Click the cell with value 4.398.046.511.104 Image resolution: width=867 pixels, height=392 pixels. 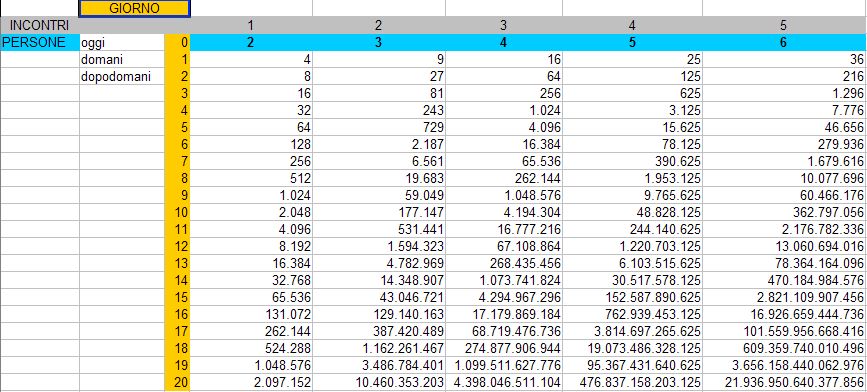tap(504, 382)
